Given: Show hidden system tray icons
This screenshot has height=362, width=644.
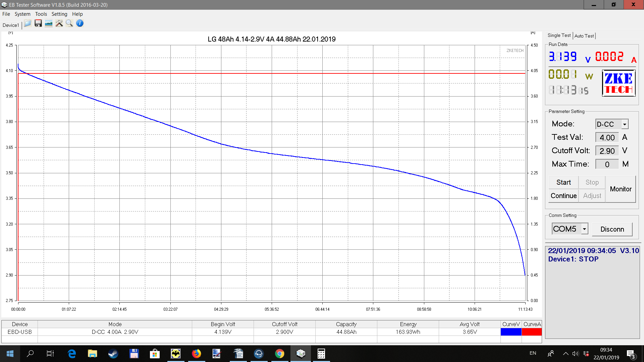Looking at the screenshot, I should coord(566,354).
